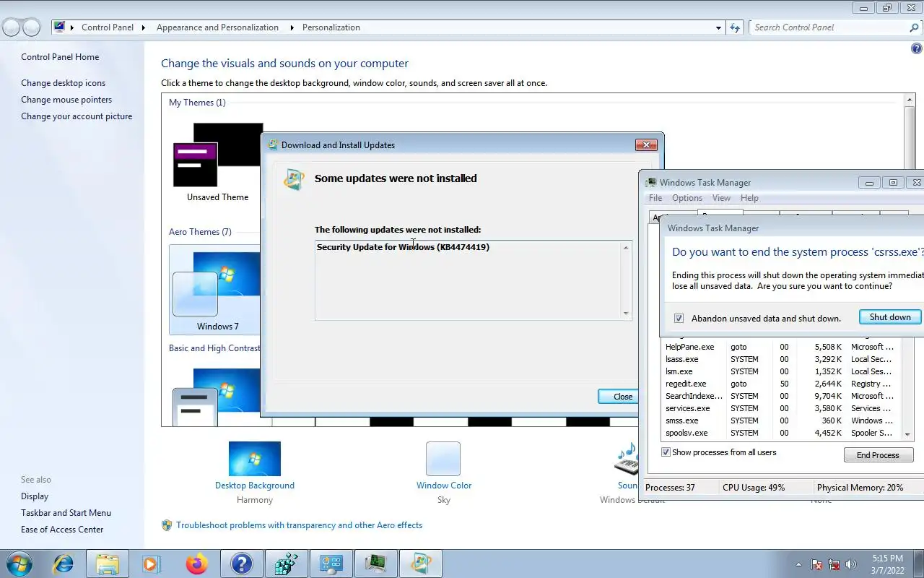Open Change mouse pointers link

(66, 100)
